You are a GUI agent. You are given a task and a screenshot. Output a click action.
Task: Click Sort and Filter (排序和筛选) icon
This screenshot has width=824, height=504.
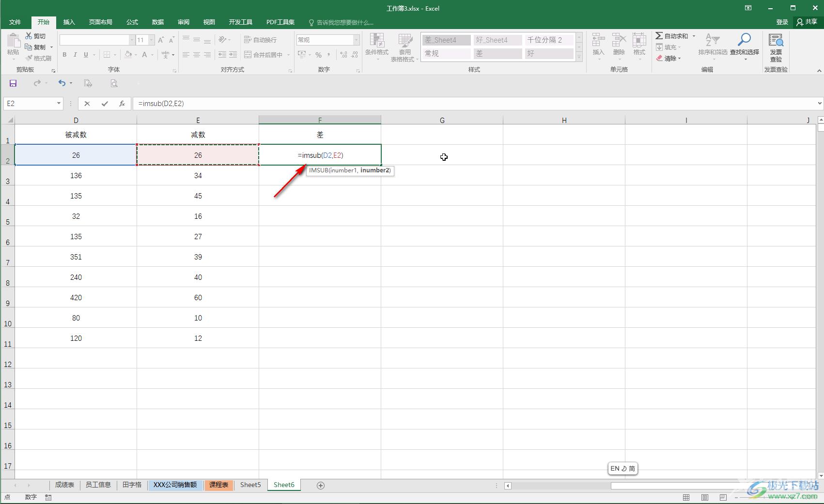[x=712, y=40]
